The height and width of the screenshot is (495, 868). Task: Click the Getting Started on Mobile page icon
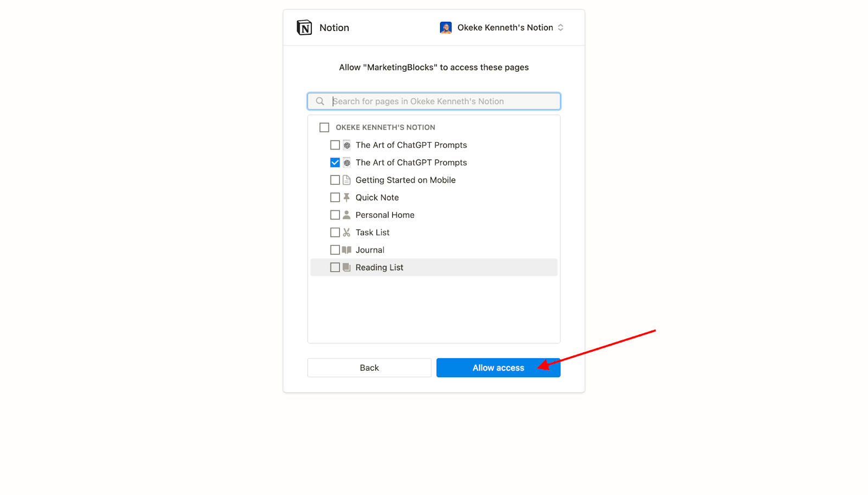tap(347, 180)
